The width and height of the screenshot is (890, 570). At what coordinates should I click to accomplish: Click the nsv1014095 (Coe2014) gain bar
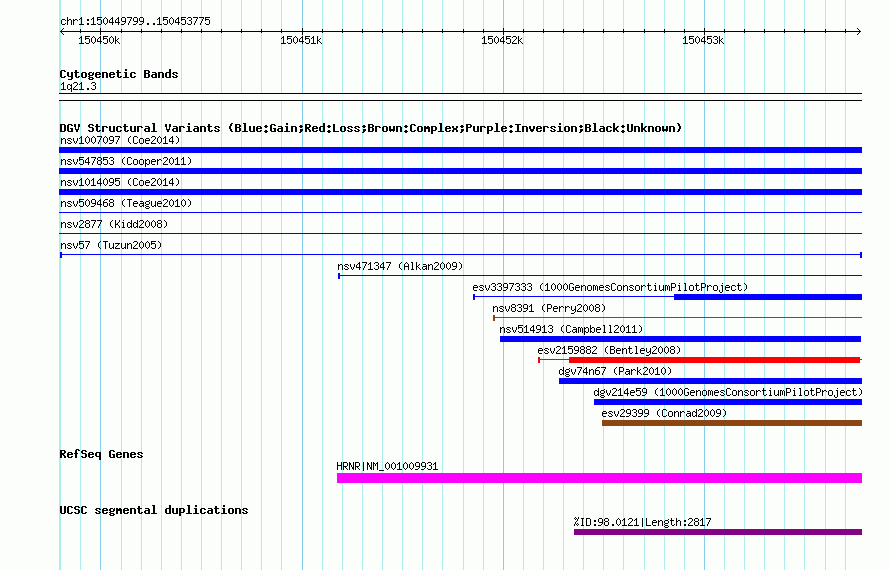pos(460,192)
